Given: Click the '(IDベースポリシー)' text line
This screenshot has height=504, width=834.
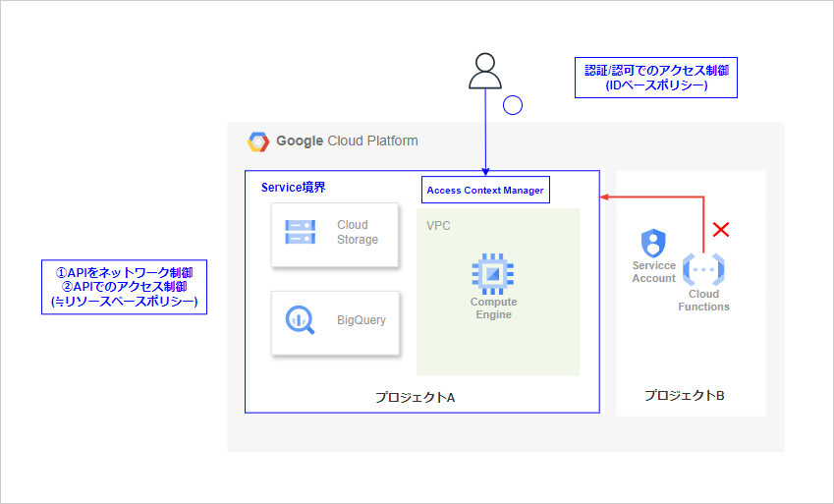Looking at the screenshot, I should tap(656, 85).
